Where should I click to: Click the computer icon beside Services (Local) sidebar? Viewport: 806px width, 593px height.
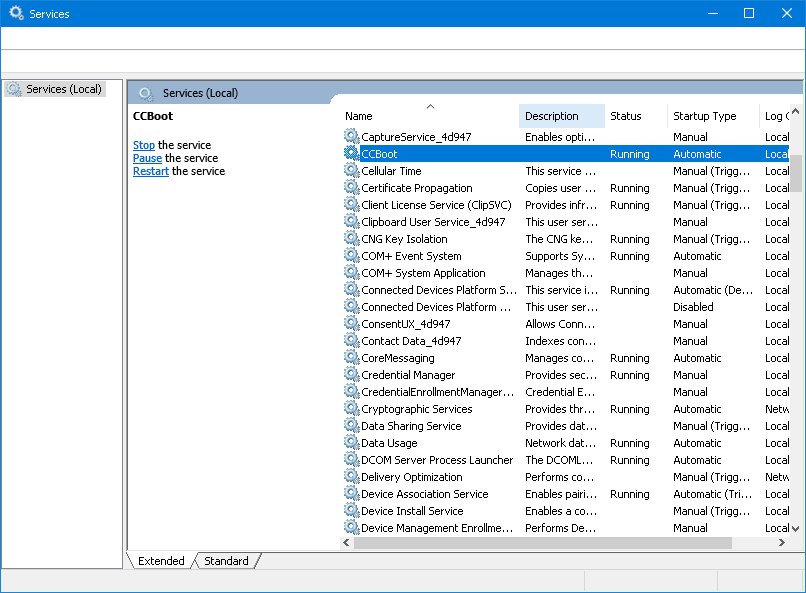click(15, 88)
